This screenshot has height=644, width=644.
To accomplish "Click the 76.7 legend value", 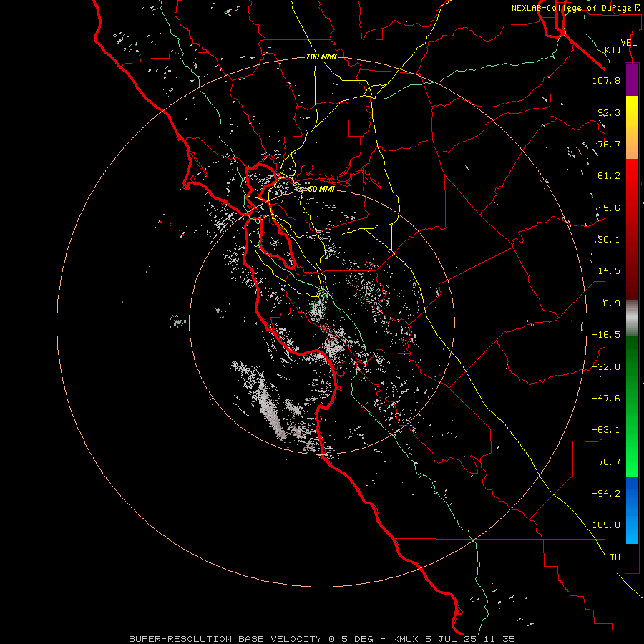I will [x=609, y=144].
